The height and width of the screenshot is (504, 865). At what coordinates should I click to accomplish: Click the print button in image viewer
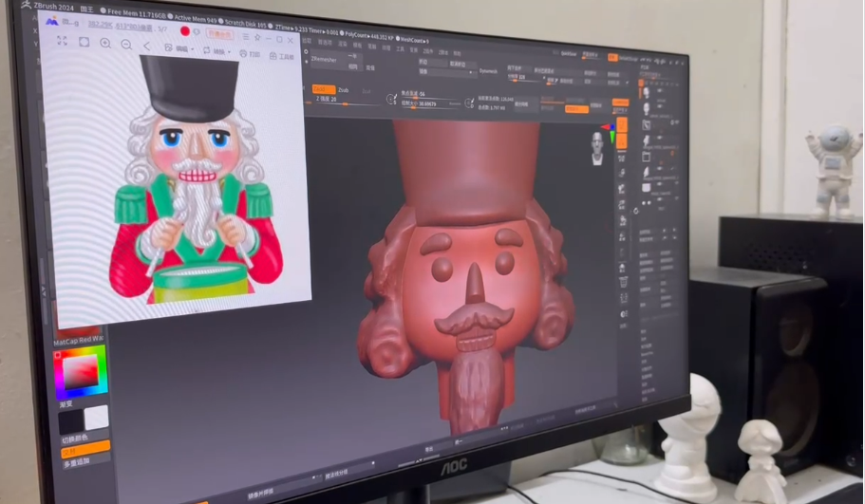click(250, 53)
